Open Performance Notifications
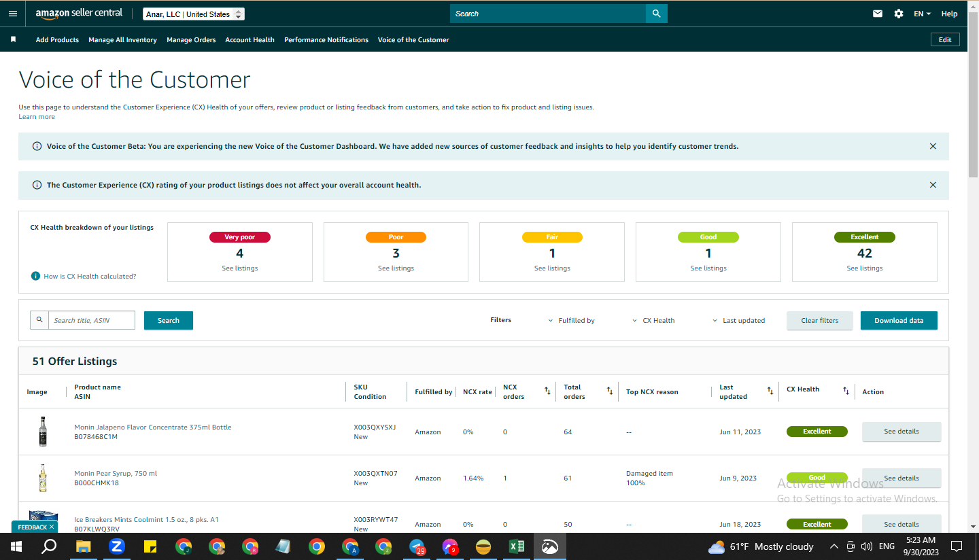The height and width of the screenshot is (560, 979). 326,39
